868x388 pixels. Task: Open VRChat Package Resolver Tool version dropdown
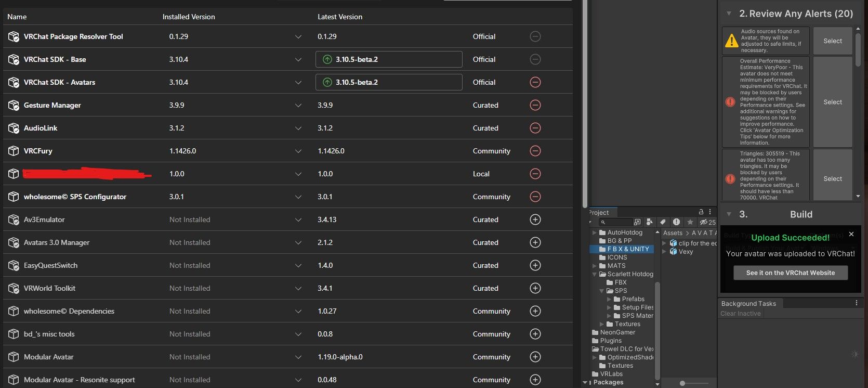click(298, 36)
